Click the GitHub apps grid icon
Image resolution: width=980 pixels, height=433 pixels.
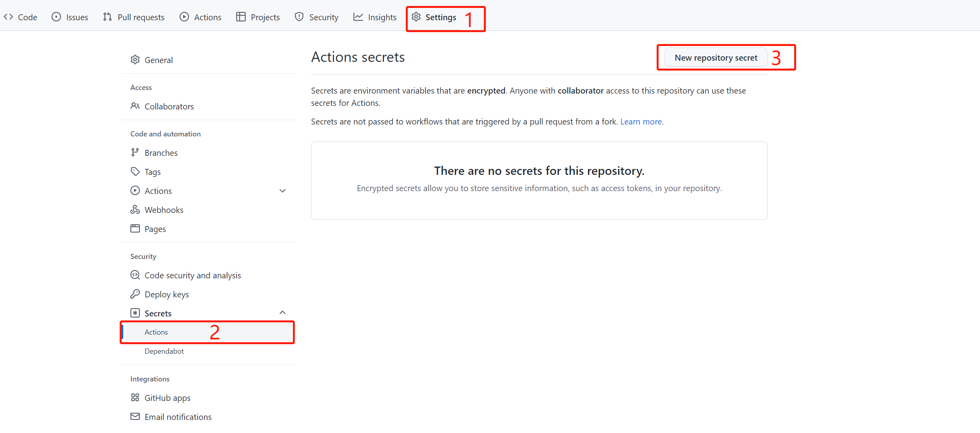[x=135, y=397]
